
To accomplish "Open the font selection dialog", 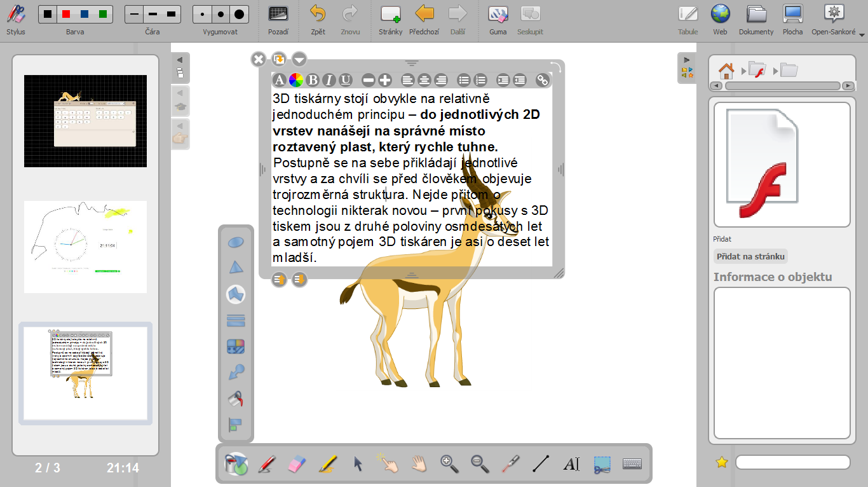I will [x=280, y=80].
